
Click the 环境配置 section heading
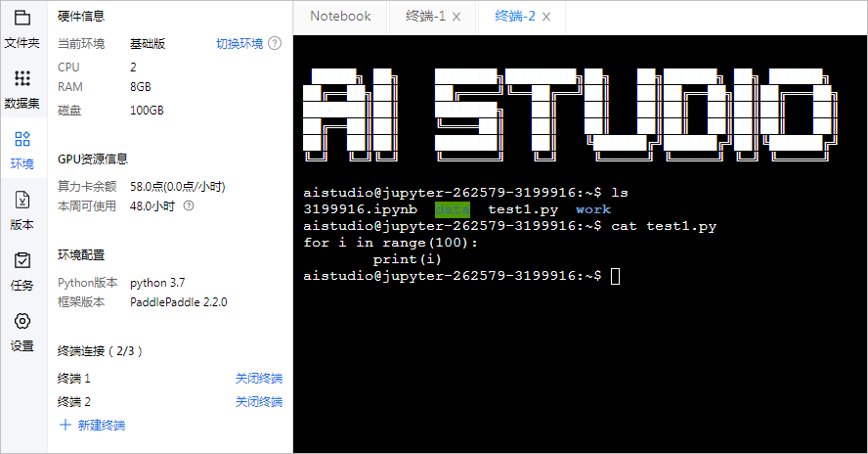[x=81, y=255]
